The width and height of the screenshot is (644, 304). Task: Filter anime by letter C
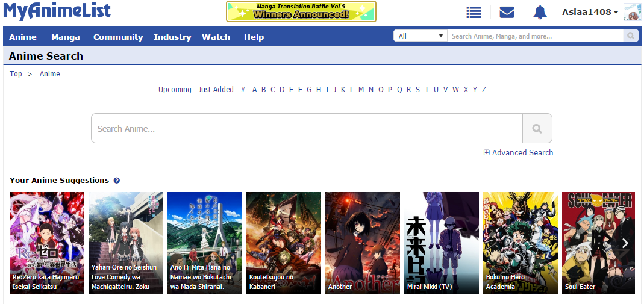(x=273, y=90)
